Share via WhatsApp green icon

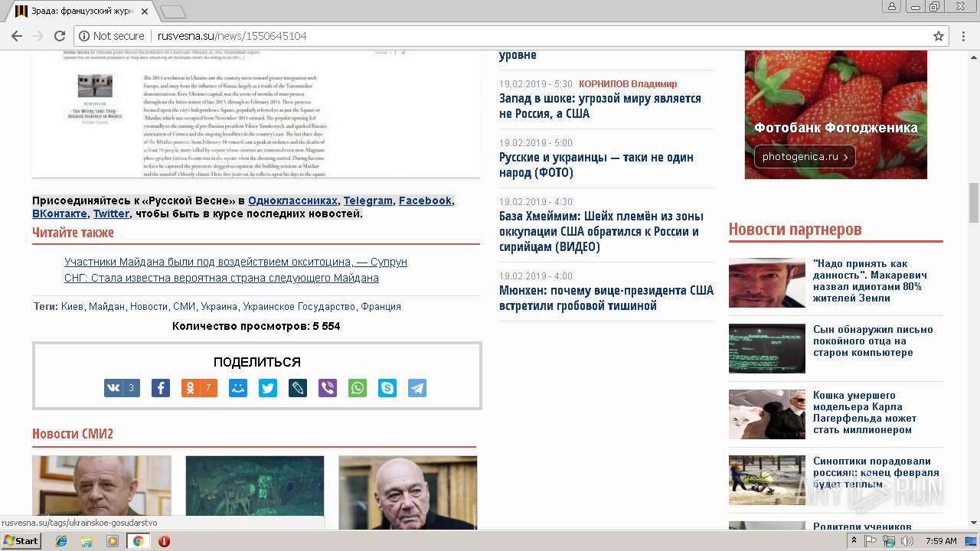coord(358,388)
